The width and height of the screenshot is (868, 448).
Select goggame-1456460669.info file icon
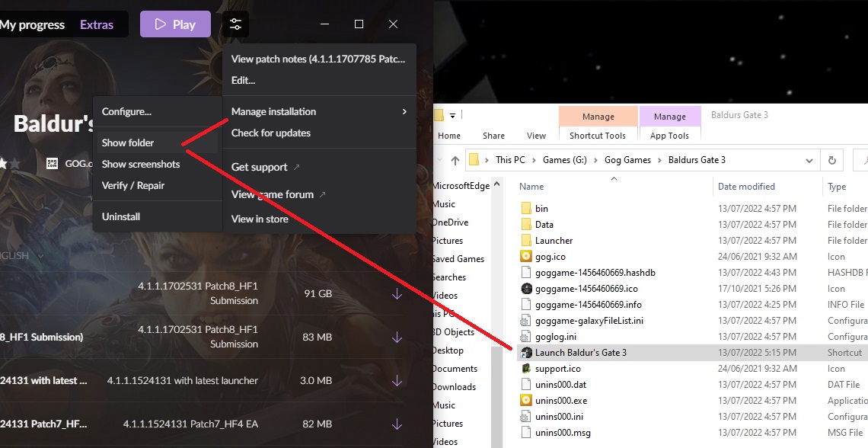coord(526,305)
